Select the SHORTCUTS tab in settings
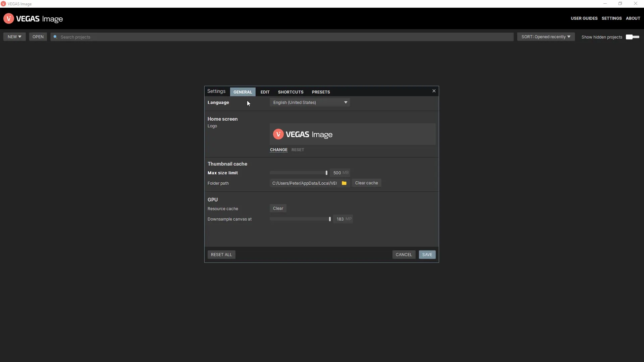This screenshot has width=644, height=362. (290, 92)
